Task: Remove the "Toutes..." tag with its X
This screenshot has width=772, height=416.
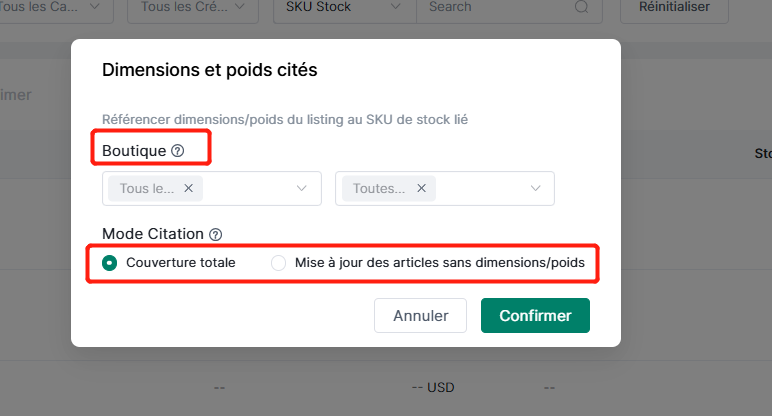Action: tap(421, 188)
